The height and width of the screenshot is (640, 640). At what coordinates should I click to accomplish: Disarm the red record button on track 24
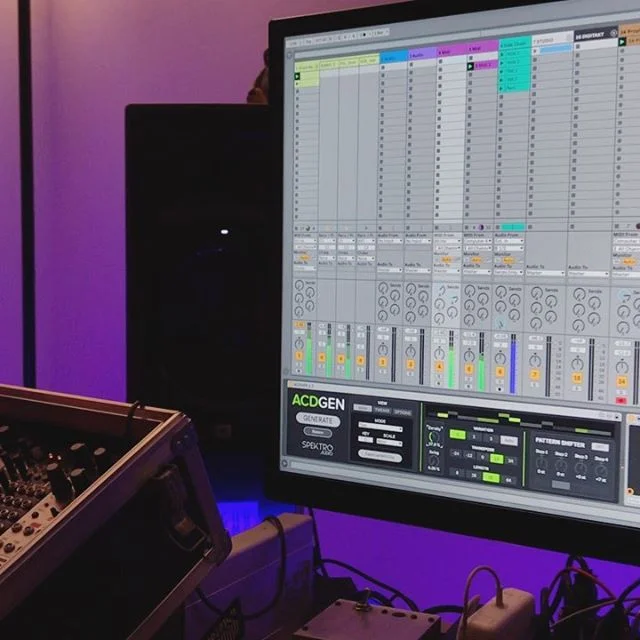point(622,400)
